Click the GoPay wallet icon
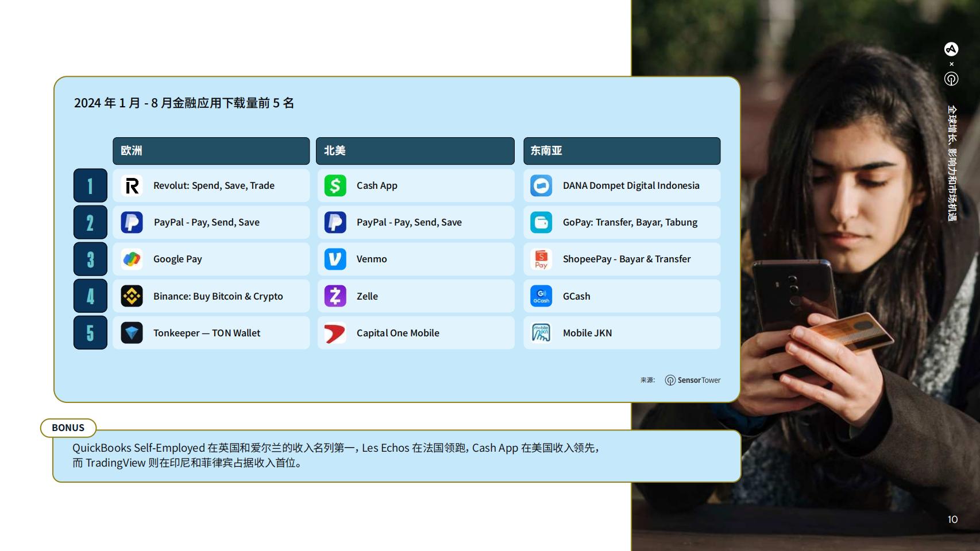Image resolution: width=980 pixels, height=551 pixels. [x=541, y=222]
